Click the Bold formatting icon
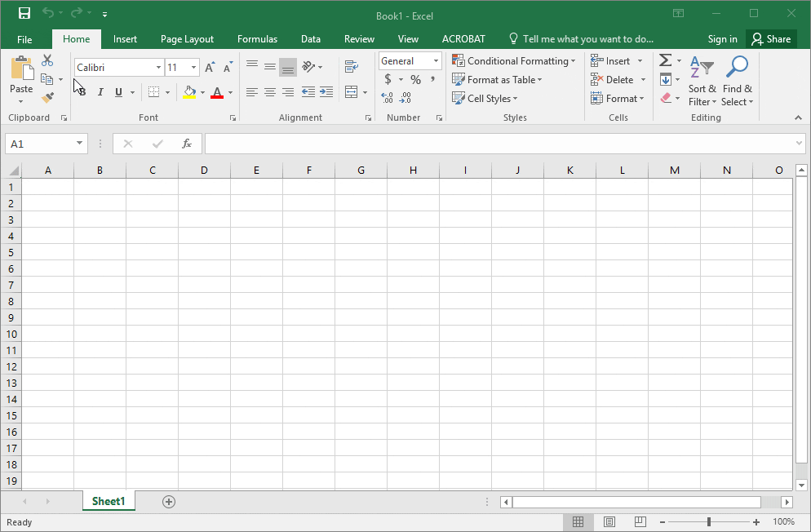The image size is (811, 532). point(81,92)
